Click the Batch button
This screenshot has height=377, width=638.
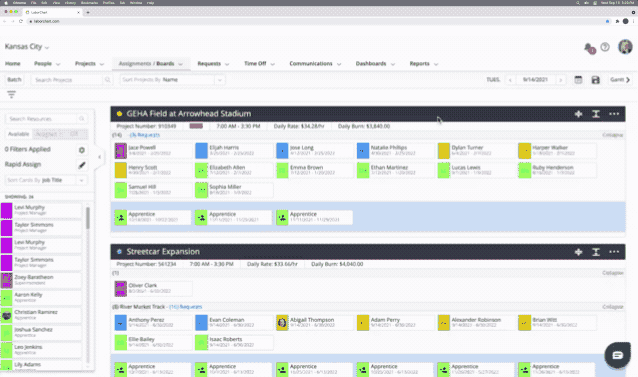pyautogui.click(x=14, y=80)
